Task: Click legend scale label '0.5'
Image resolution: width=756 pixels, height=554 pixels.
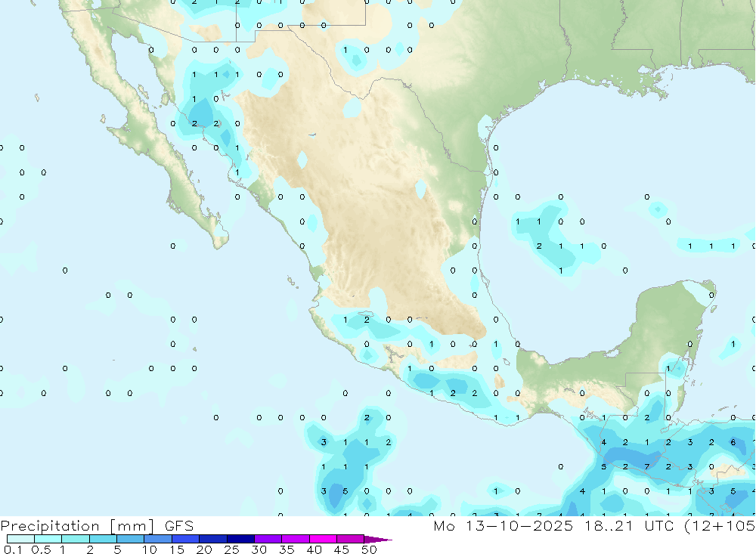Action: coord(41,549)
